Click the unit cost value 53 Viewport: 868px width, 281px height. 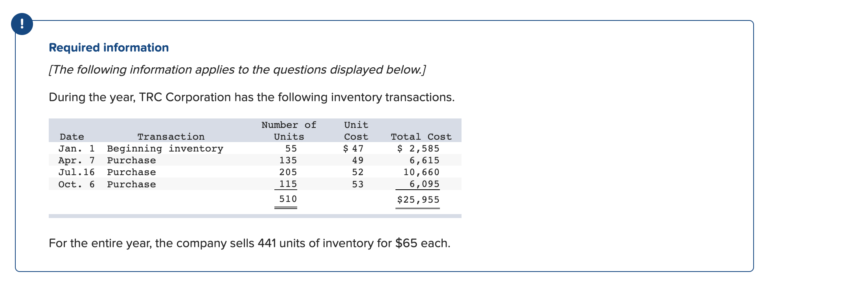pos(358,184)
